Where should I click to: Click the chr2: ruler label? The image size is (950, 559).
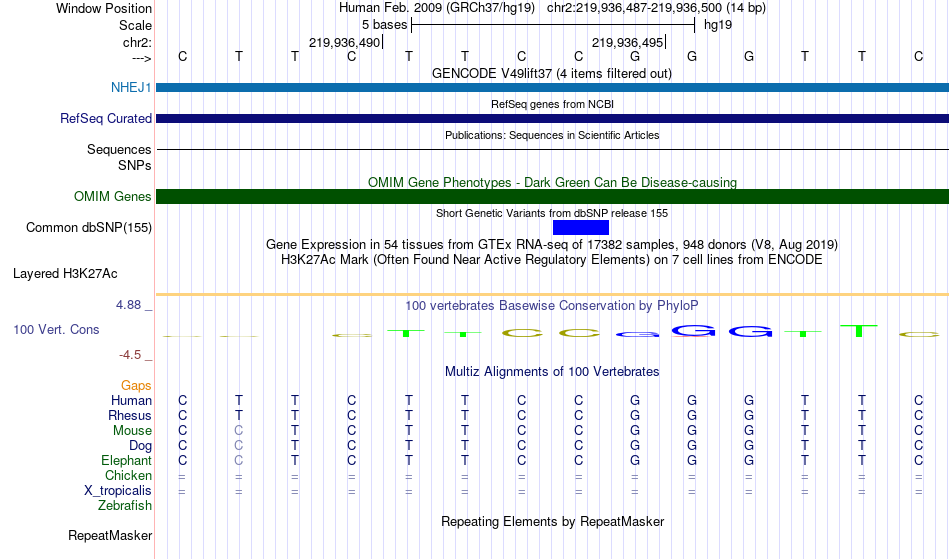point(137,43)
